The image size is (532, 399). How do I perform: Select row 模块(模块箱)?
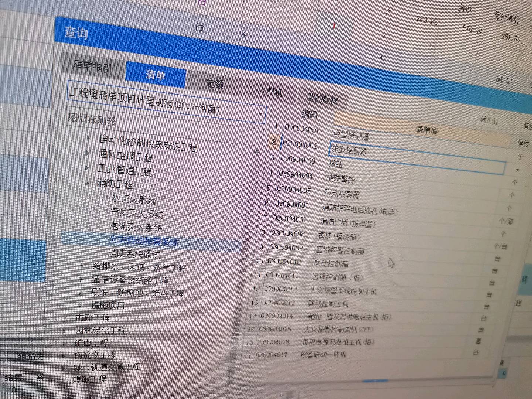[339, 236]
